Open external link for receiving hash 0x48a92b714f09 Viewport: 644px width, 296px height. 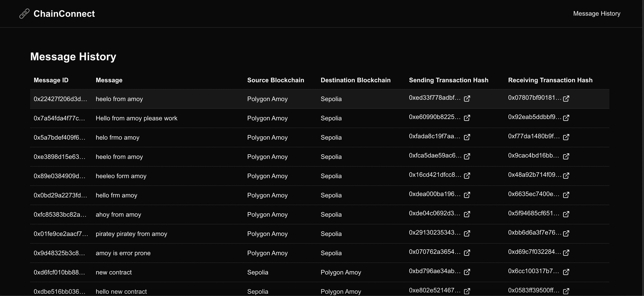click(566, 176)
